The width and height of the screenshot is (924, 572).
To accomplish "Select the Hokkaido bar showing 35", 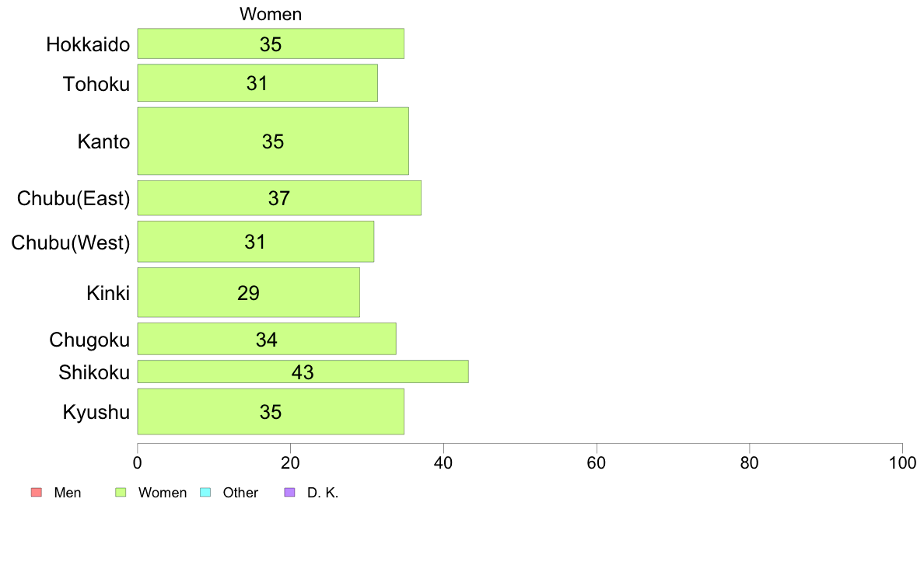I will [271, 44].
